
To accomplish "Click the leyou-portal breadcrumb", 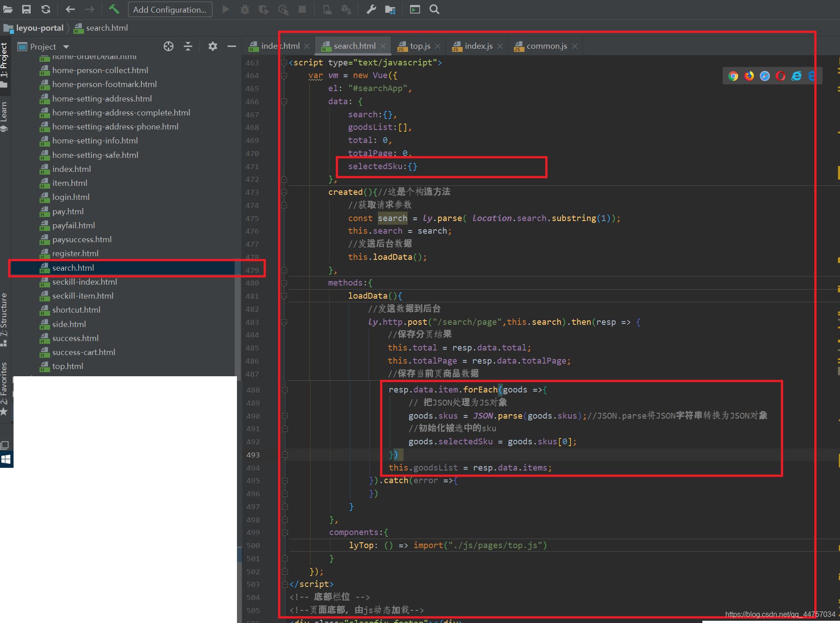I will click(34, 28).
